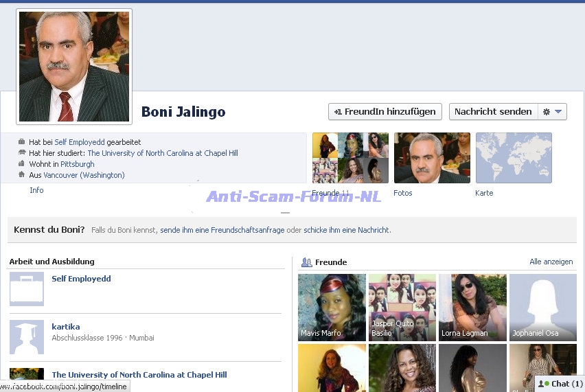Open the Fotos thumbnail
Image resolution: width=585 pixels, height=392 pixels.
[432, 158]
